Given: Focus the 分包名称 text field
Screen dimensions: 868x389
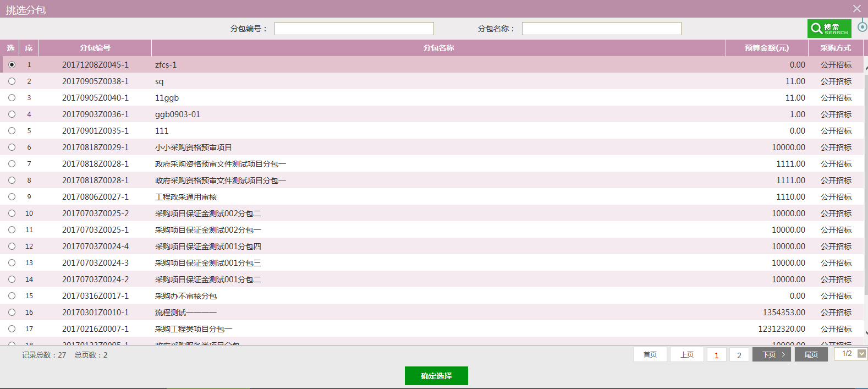Looking at the screenshot, I should point(601,29).
